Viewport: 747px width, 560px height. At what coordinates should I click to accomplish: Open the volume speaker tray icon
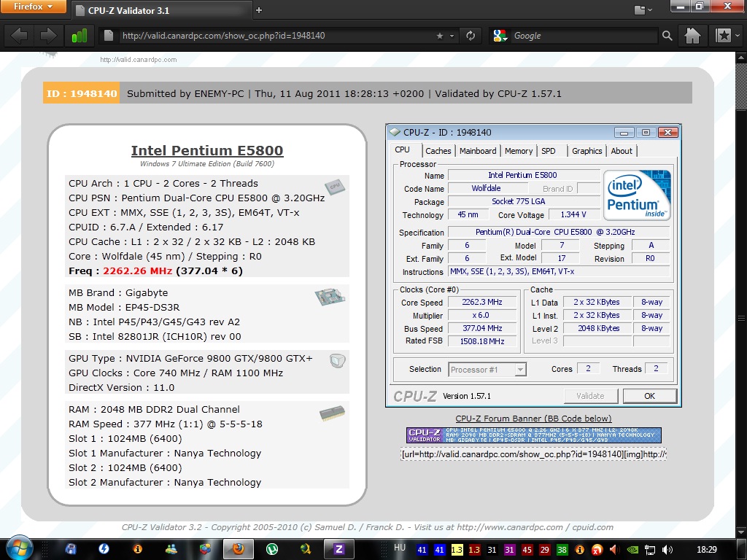click(x=667, y=550)
